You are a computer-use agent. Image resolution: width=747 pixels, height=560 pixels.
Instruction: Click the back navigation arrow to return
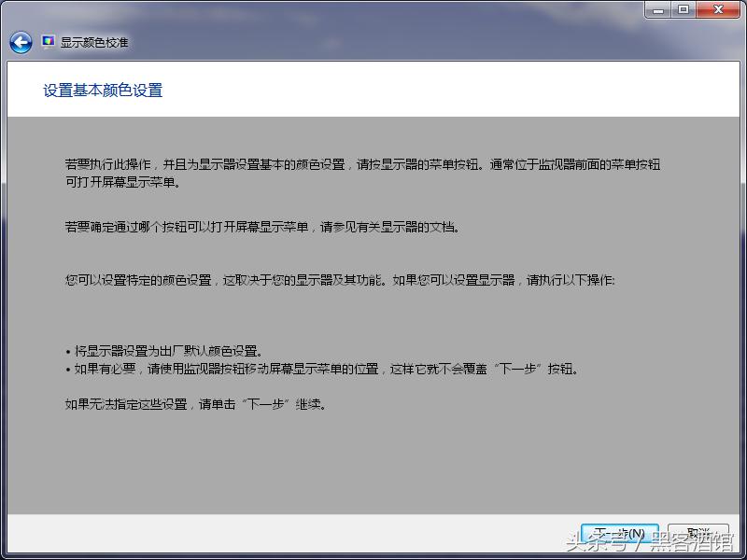point(19,42)
